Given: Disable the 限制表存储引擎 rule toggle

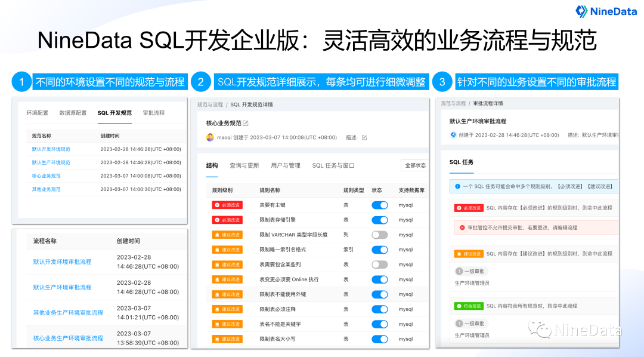Looking at the screenshot, I should point(379,220).
